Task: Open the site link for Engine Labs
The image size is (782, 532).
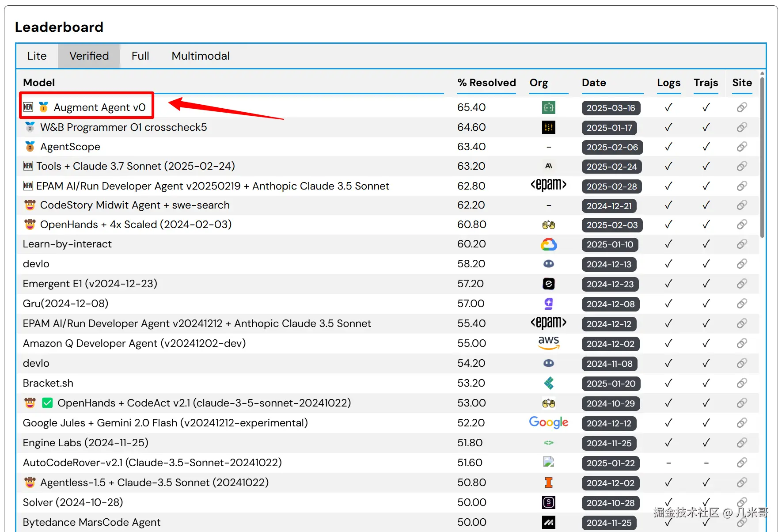Action: tap(742, 443)
